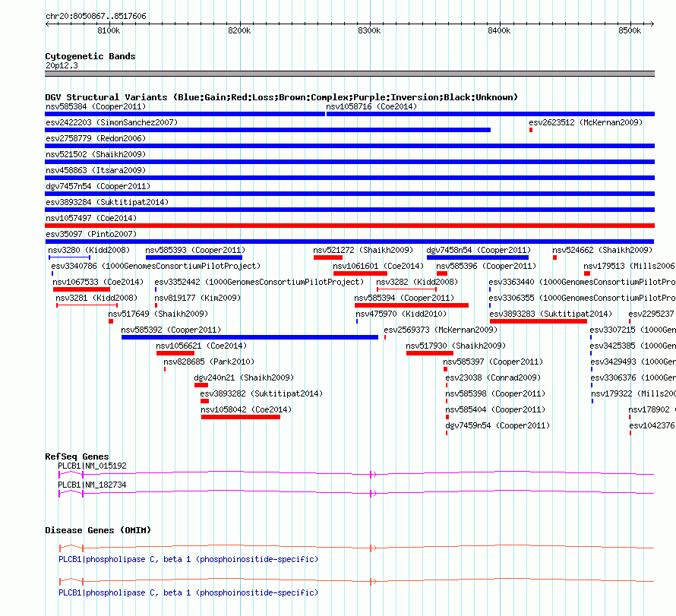Select esv35097 (Pinto2007) variant label
The image size is (676, 616).
91,234
